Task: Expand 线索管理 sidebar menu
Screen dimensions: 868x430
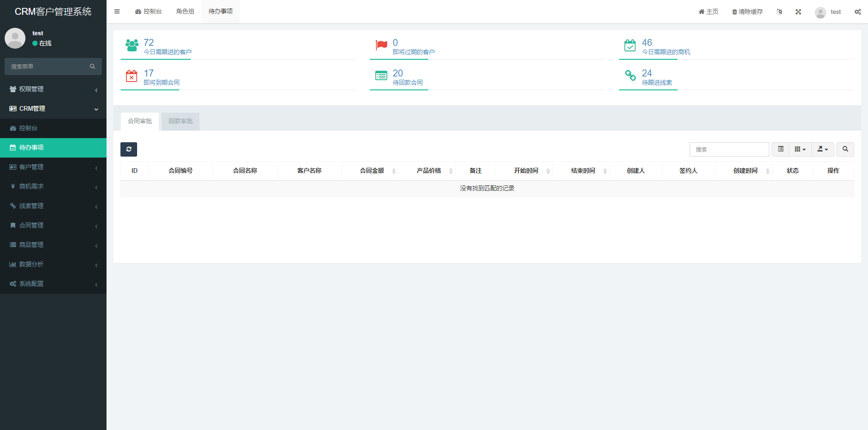Action: pyautogui.click(x=53, y=206)
